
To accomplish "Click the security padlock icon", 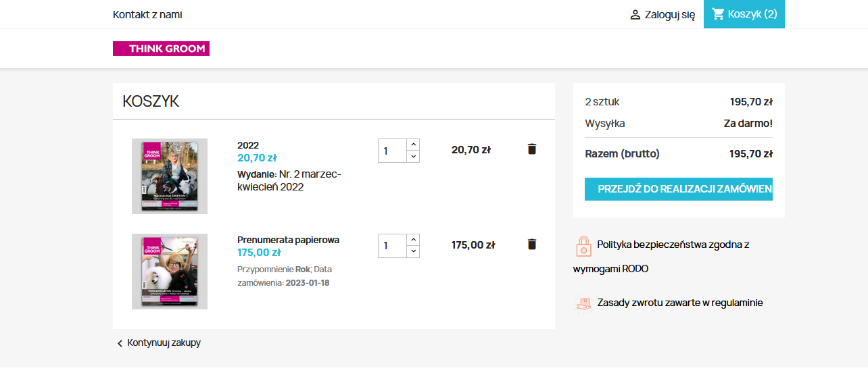I will click(583, 246).
